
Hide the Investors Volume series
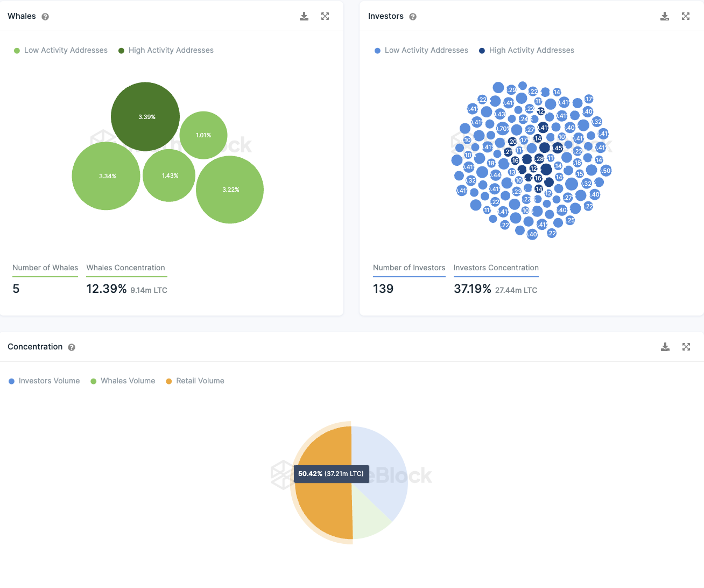pyautogui.click(x=44, y=381)
